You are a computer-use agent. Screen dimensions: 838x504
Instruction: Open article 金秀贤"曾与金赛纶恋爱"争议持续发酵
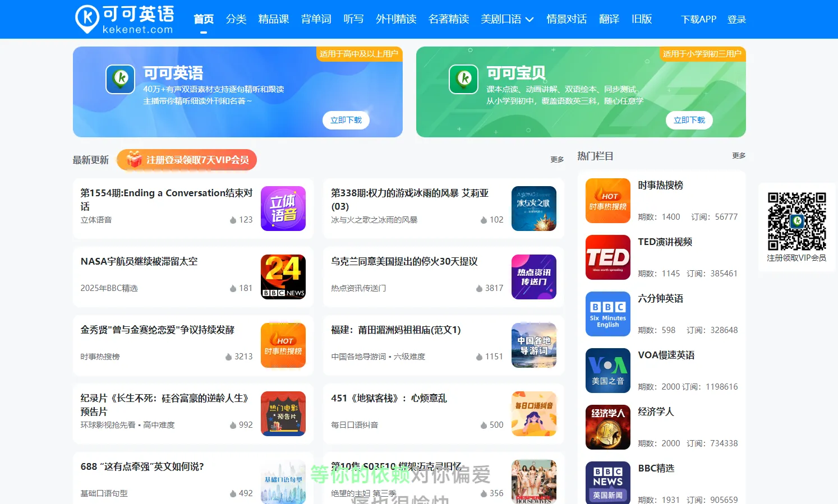point(158,330)
